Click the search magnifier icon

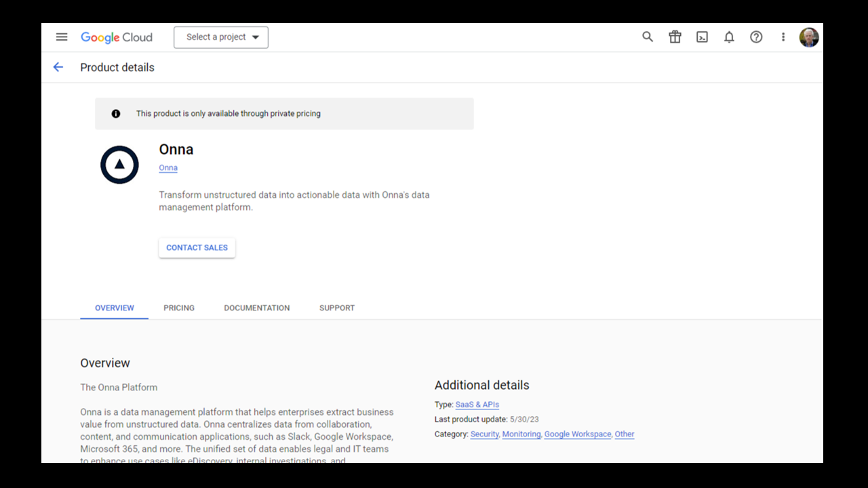[x=648, y=37]
